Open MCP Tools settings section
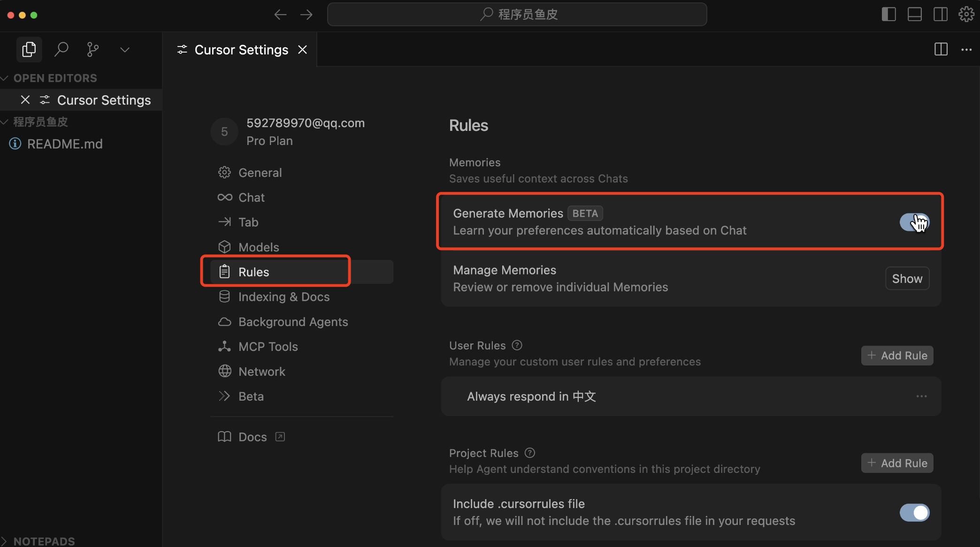 (268, 347)
